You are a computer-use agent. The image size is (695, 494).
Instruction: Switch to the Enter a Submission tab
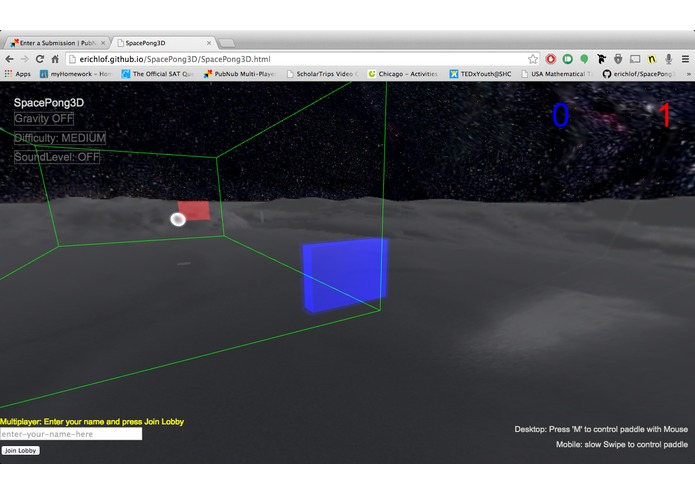point(57,43)
